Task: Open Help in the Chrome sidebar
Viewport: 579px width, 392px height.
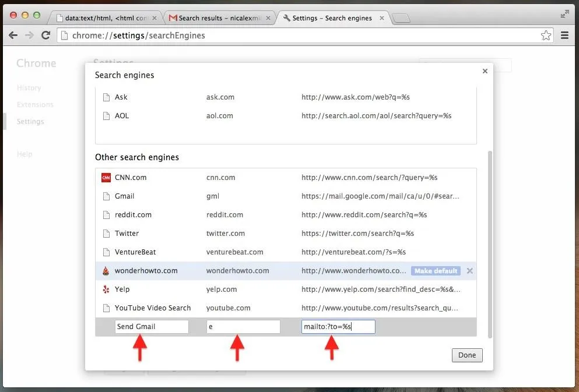Action: [x=24, y=154]
